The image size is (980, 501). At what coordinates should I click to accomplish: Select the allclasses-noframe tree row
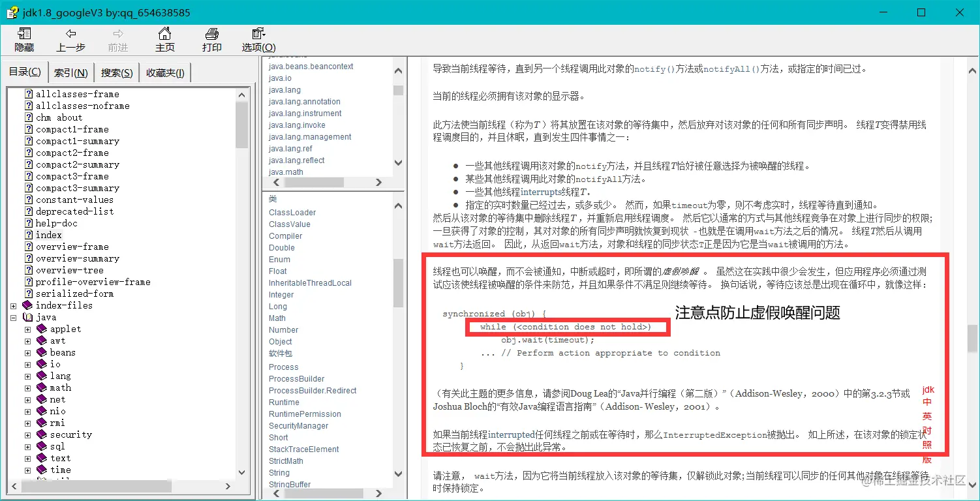pos(82,106)
